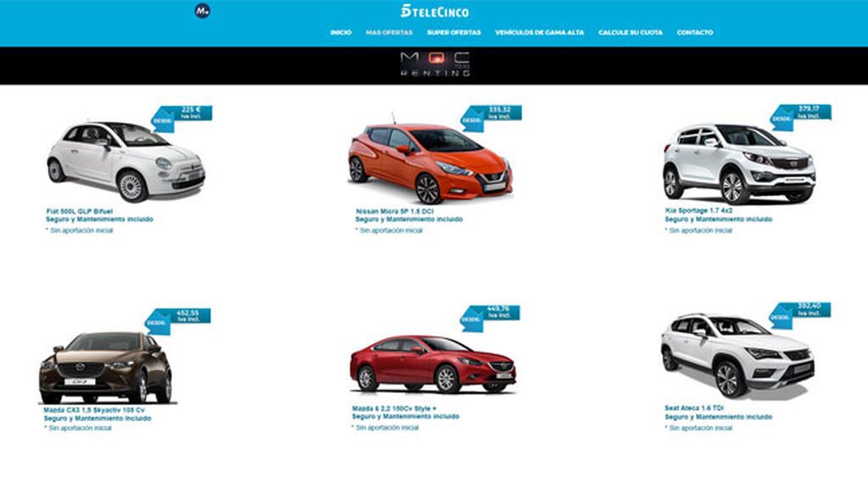Select the Nissan Micra price tag
Image resolution: width=868 pixels, height=488 pixels.
(492, 118)
